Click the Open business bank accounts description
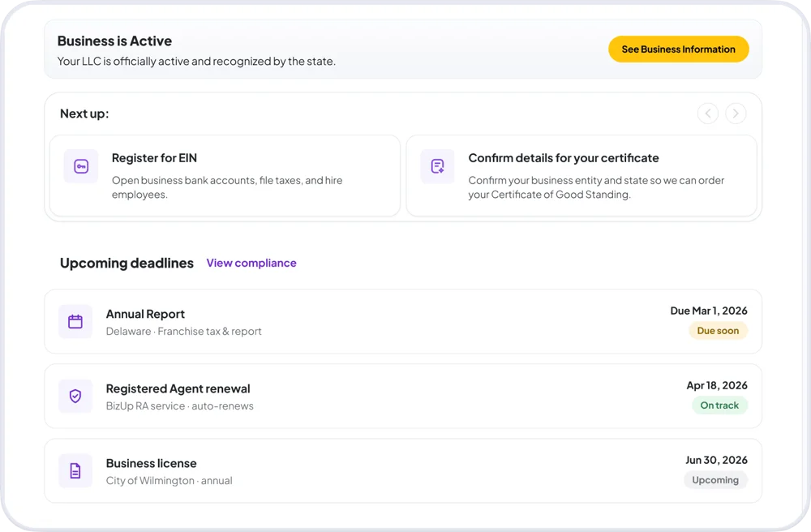Image resolution: width=811 pixels, height=532 pixels. tap(227, 187)
